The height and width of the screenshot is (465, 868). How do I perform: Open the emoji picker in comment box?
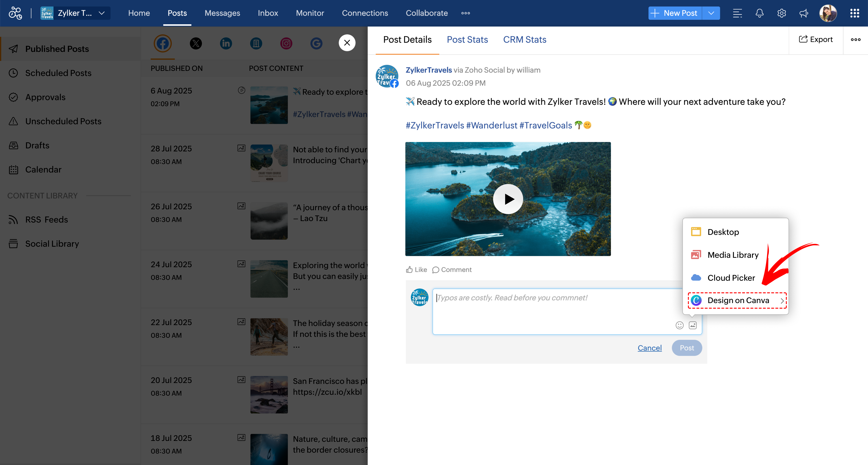pos(679,325)
